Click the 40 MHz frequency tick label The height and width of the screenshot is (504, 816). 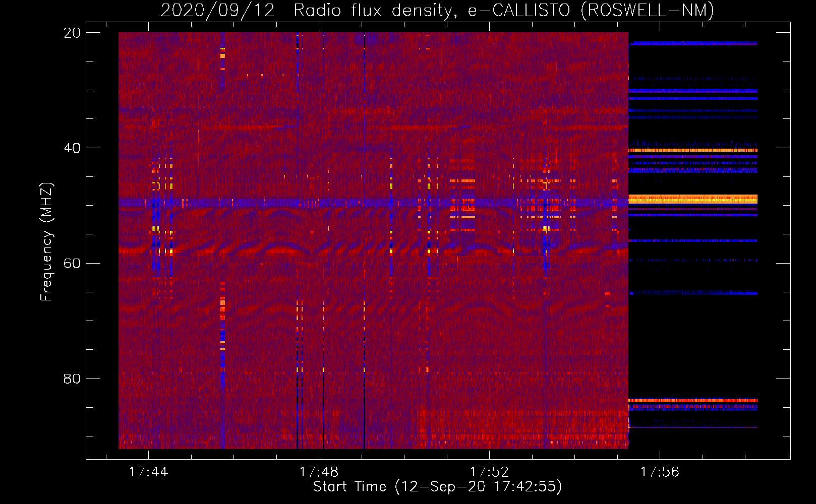pos(72,148)
